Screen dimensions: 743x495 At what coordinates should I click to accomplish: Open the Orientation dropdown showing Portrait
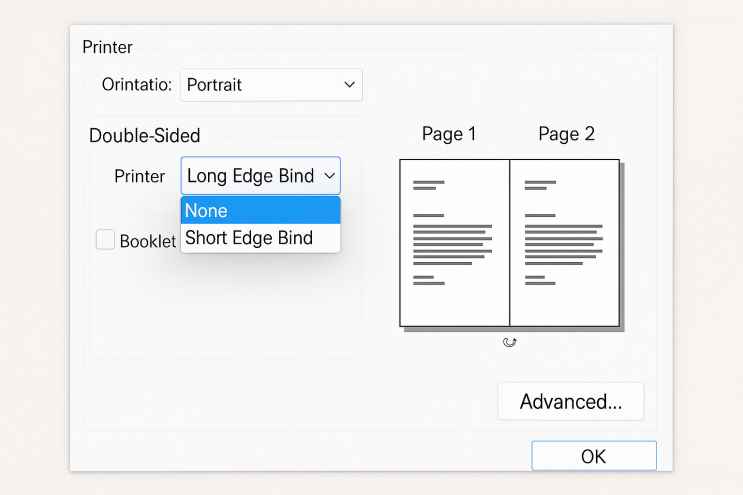271,85
